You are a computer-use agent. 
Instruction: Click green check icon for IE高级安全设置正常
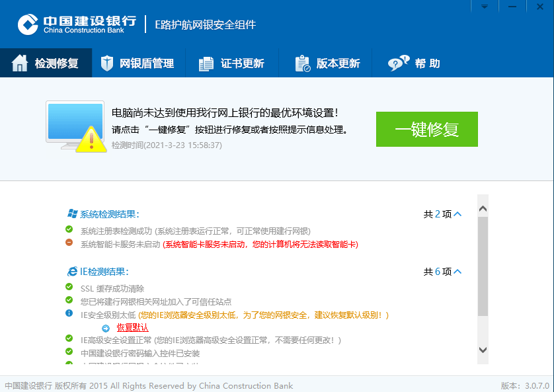pyautogui.click(x=69, y=338)
